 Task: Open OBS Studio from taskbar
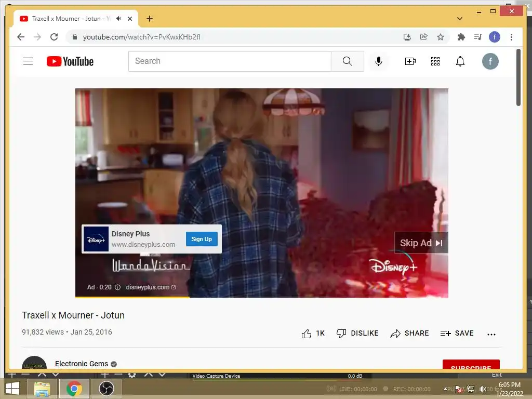[106, 389]
